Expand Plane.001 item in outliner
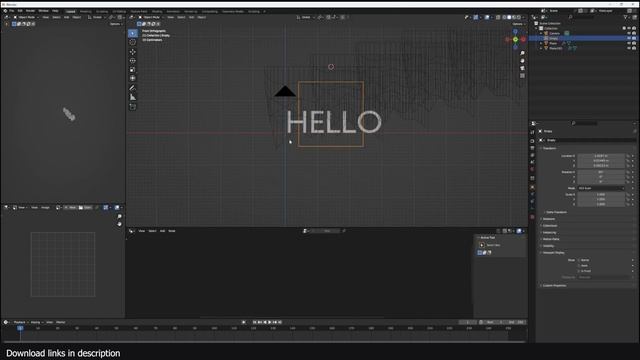 (542, 48)
